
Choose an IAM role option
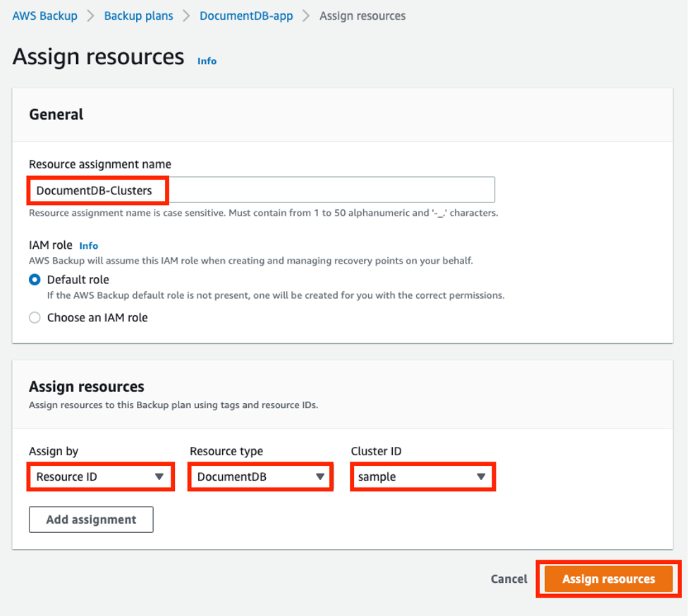click(35, 317)
